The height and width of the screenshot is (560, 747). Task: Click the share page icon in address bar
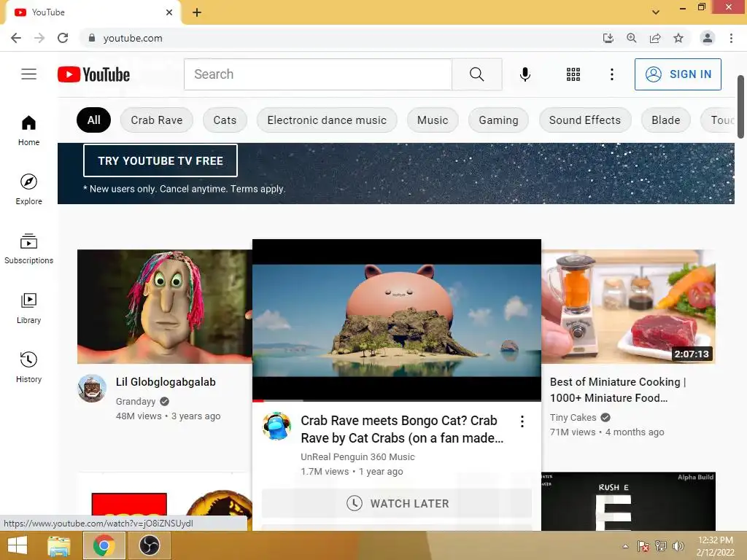(655, 38)
